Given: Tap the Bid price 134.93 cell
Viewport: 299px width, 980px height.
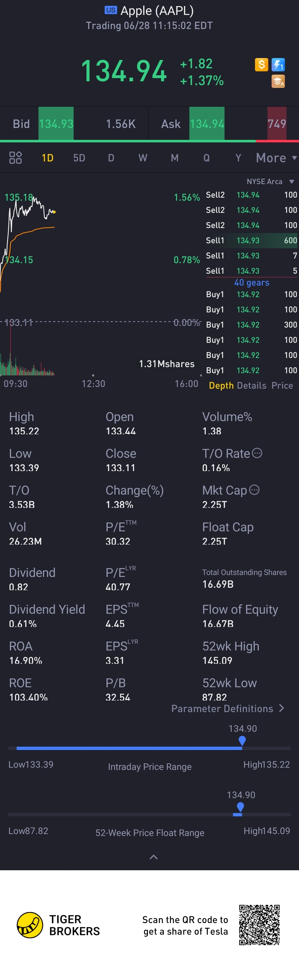Looking at the screenshot, I should [56, 124].
